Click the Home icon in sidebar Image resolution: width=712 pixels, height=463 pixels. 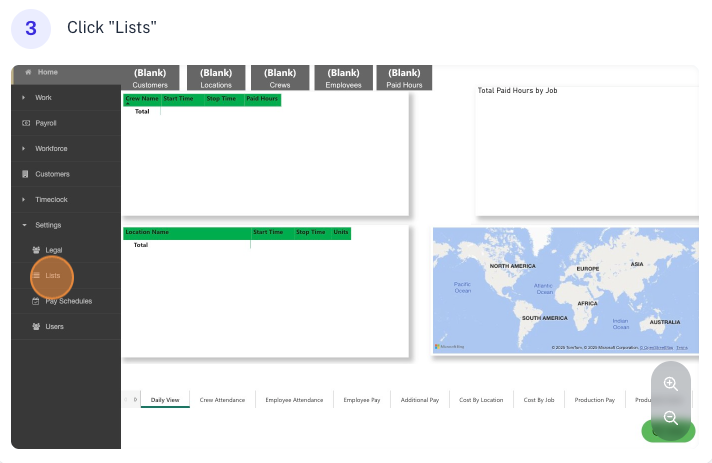27,72
